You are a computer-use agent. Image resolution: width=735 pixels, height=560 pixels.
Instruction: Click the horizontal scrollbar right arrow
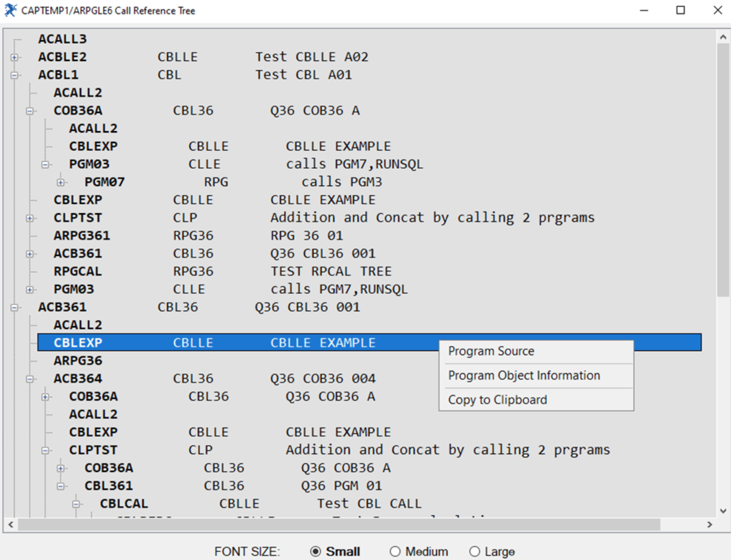coord(709,524)
